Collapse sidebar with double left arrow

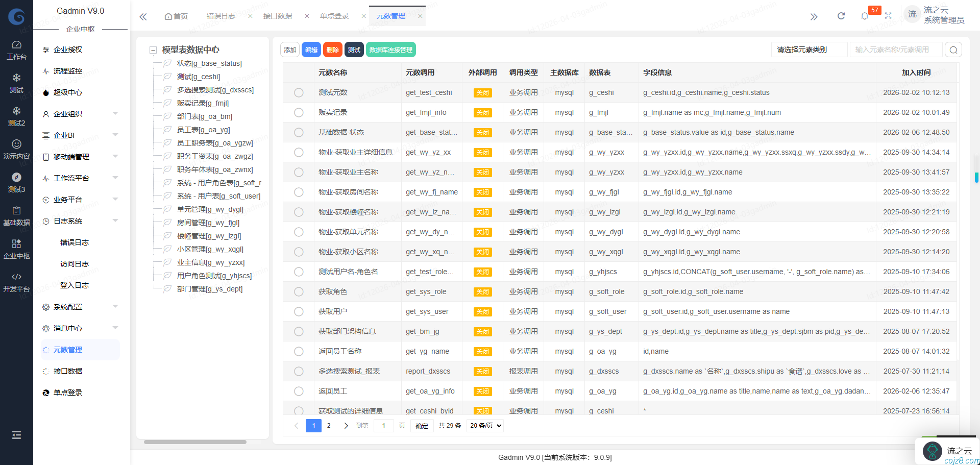[143, 16]
